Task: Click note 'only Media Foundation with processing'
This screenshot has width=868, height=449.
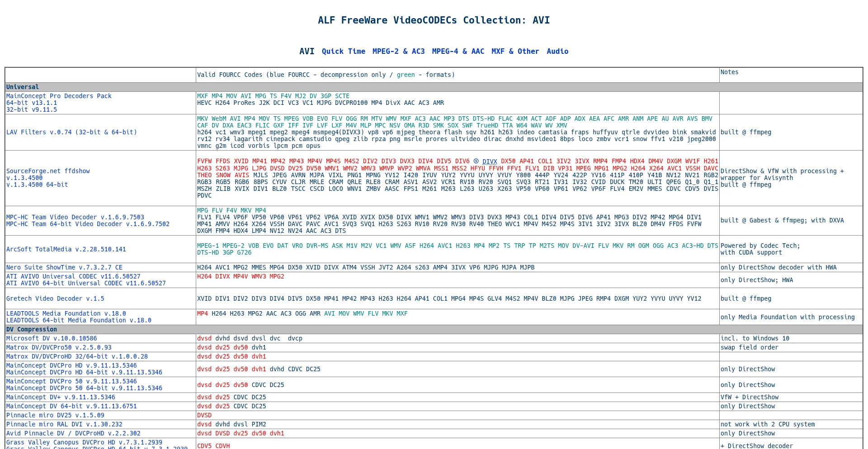Action: coord(788,317)
